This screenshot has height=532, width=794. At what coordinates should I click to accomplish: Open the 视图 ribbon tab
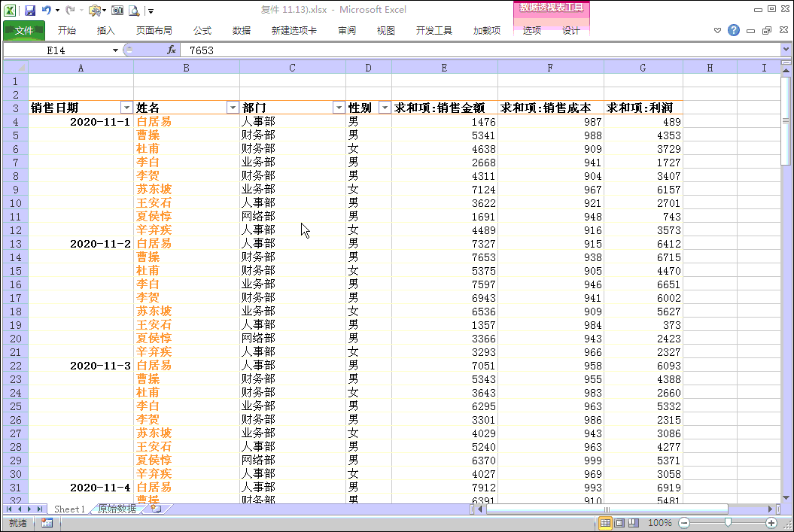pos(386,30)
